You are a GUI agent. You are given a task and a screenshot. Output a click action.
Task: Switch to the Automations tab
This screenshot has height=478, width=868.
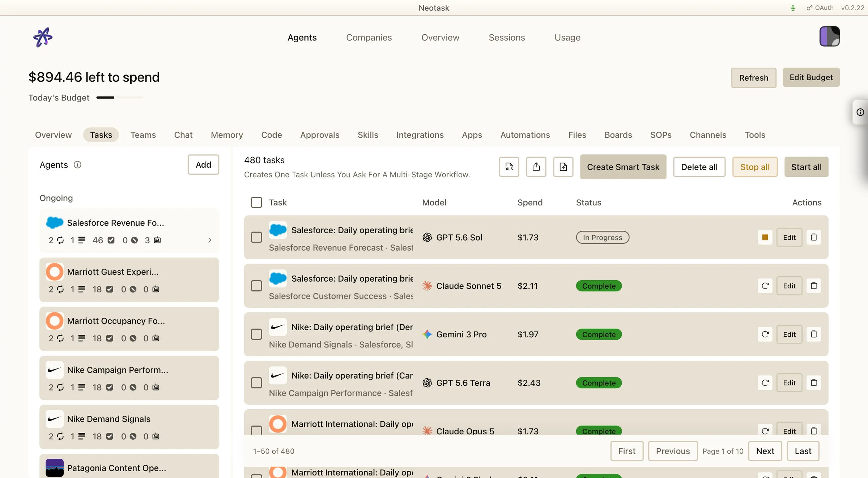pos(525,135)
